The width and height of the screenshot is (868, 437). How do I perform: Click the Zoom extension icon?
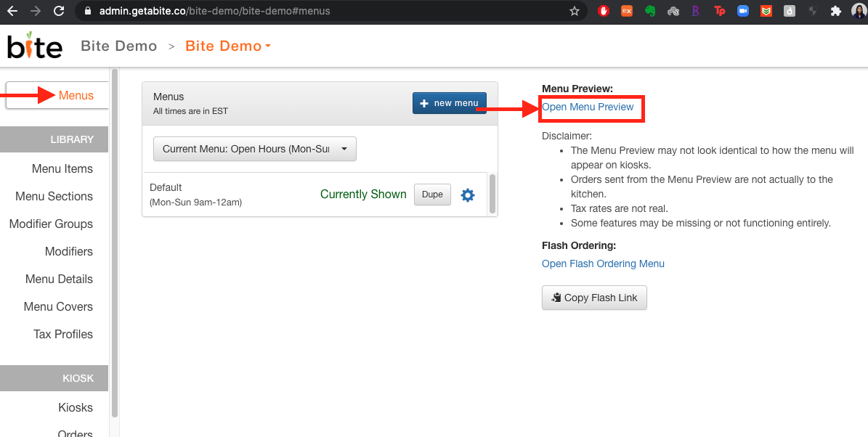coord(743,11)
